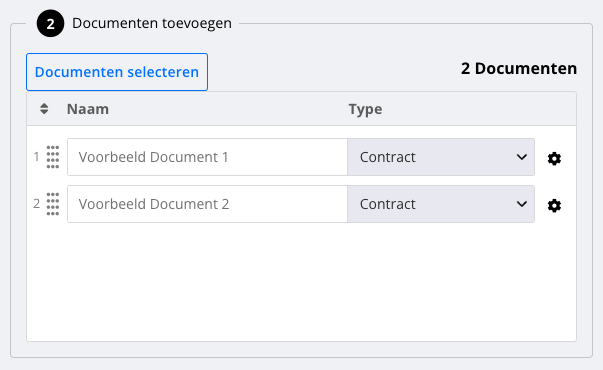This screenshot has height=370, width=603.
Task: Open Contract type dropdown for Document 2
Action: pyautogui.click(x=441, y=204)
